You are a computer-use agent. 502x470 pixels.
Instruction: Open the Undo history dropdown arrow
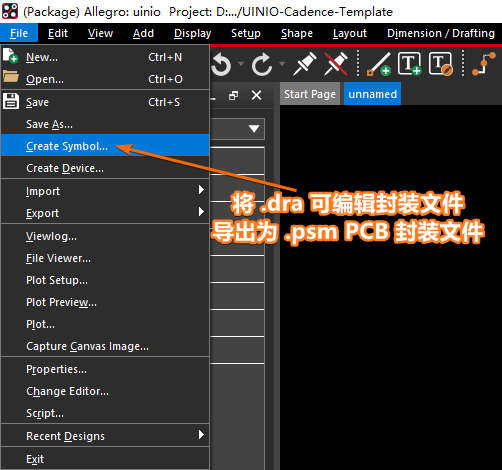click(241, 63)
